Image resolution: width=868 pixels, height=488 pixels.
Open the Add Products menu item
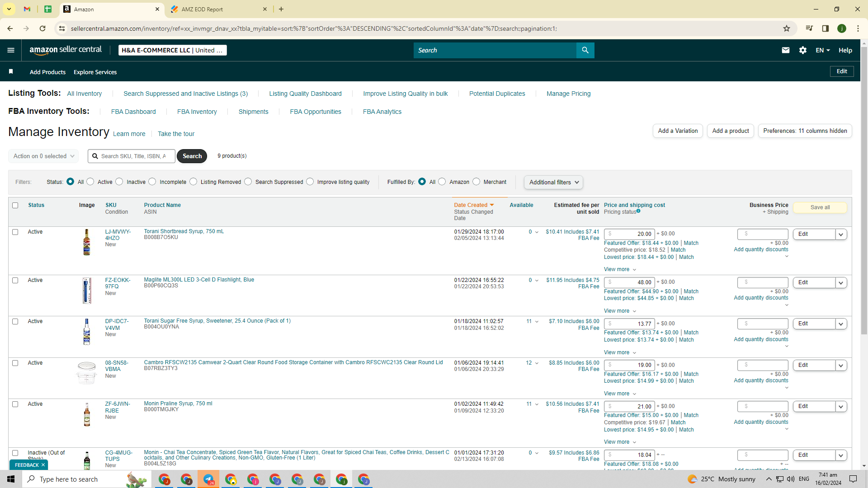tap(47, 72)
